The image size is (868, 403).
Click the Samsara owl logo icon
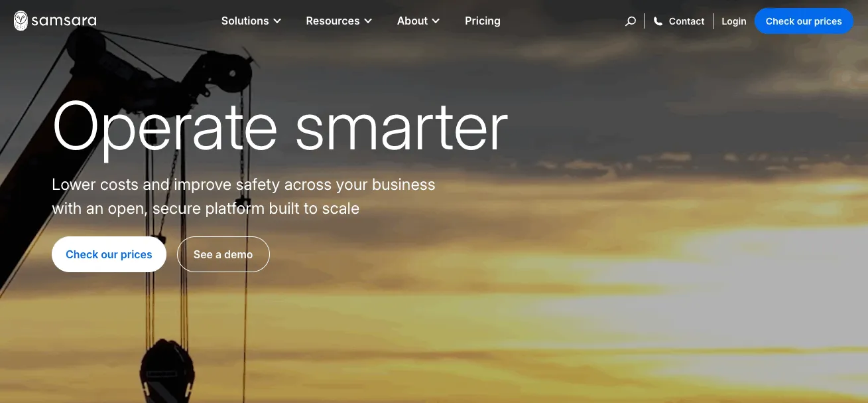click(x=21, y=21)
